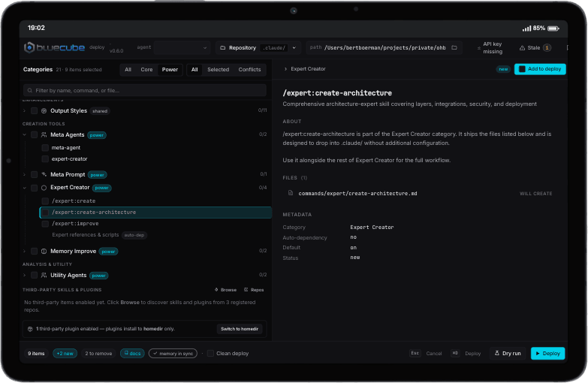Tick the Memory Improve checkbox
Image resolution: width=588 pixels, height=383 pixels.
click(34, 252)
